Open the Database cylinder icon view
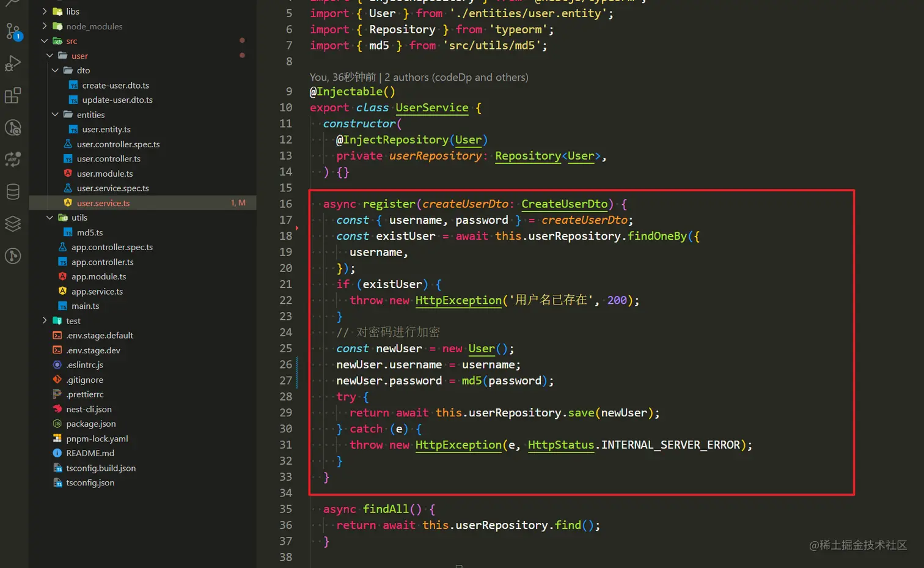 click(13, 191)
